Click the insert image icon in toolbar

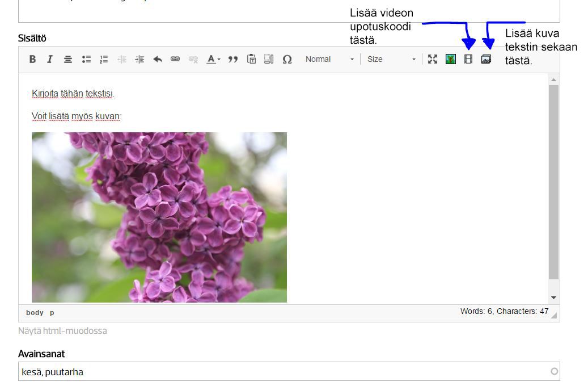point(486,59)
